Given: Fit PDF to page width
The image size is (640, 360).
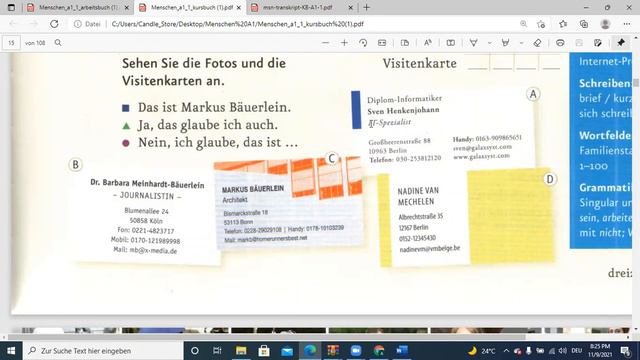Looking at the screenshot, I should [x=382, y=43].
